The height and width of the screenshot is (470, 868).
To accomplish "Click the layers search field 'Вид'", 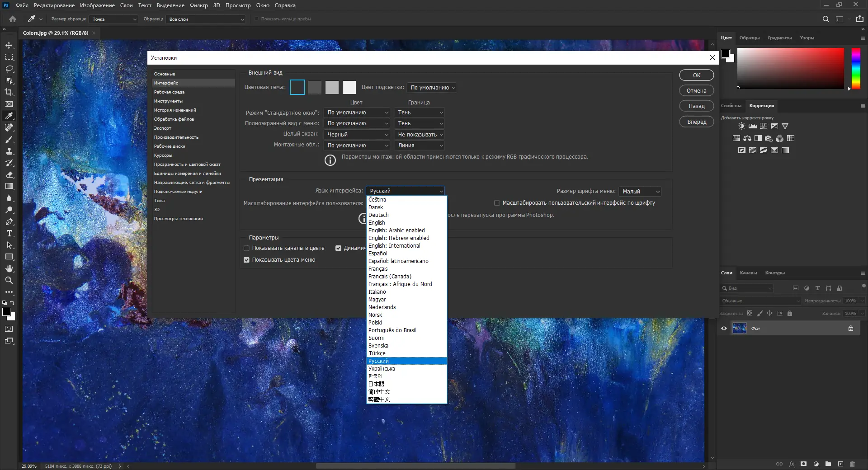I will pyautogui.click(x=747, y=288).
